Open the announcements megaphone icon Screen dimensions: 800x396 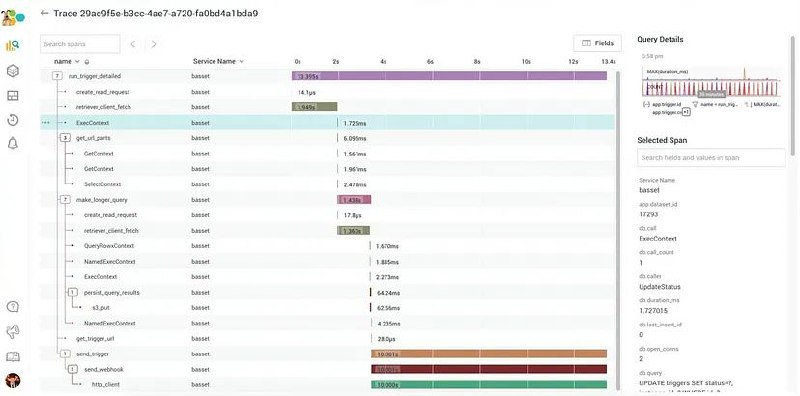(x=13, y=332)
